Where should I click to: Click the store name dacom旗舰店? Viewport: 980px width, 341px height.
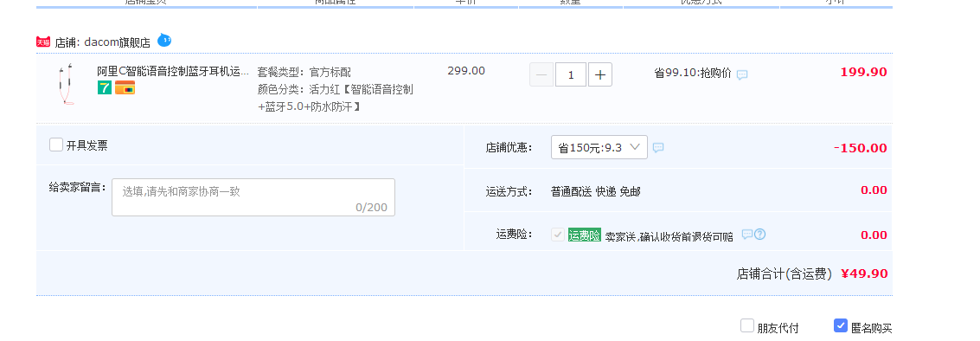tap(118, 42)
